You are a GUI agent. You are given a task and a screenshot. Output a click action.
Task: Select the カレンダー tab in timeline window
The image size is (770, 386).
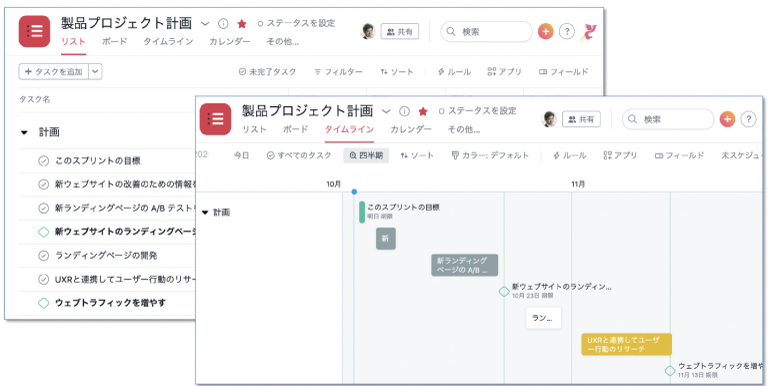[411, 130]
